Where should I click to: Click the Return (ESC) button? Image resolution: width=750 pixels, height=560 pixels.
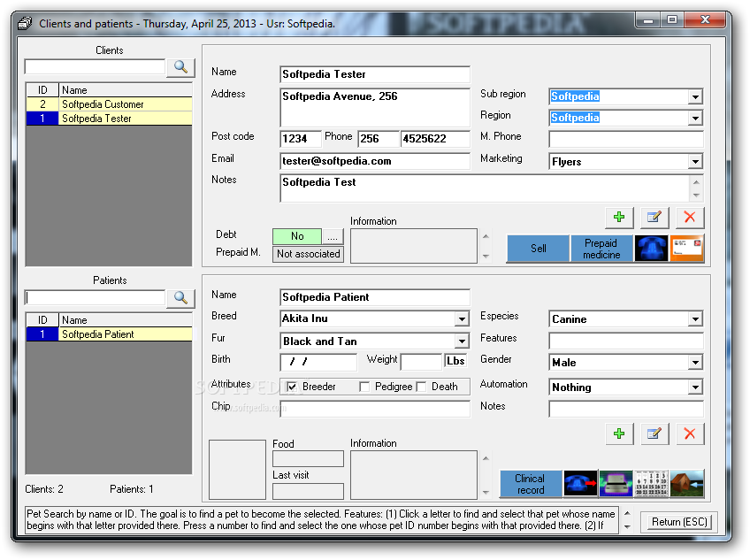pyautogui.click(x=679, y=522)
